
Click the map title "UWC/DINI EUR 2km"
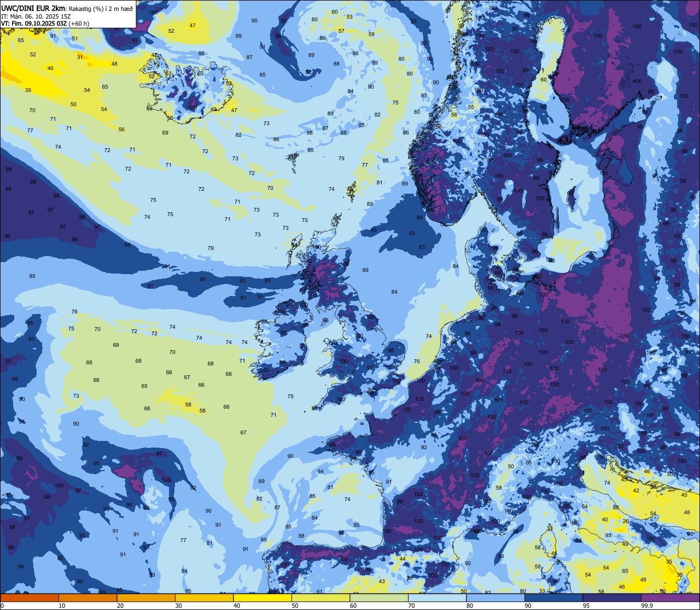pos(33,8)
